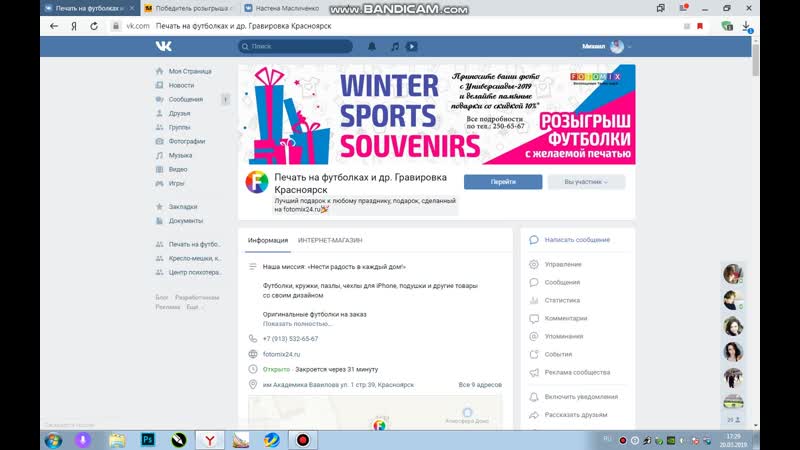Open the Михаил profile menu arrow
This screenshot has height=450, width=800.
630,46
